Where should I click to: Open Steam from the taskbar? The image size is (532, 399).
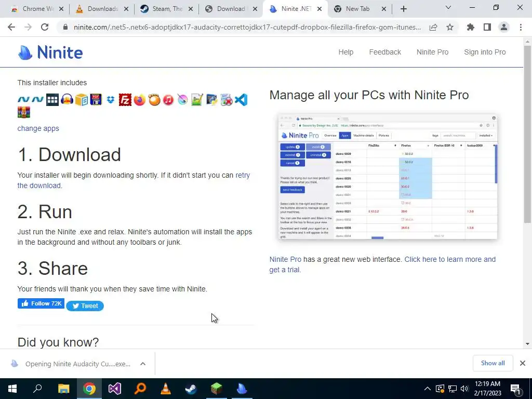pos(191,389)
